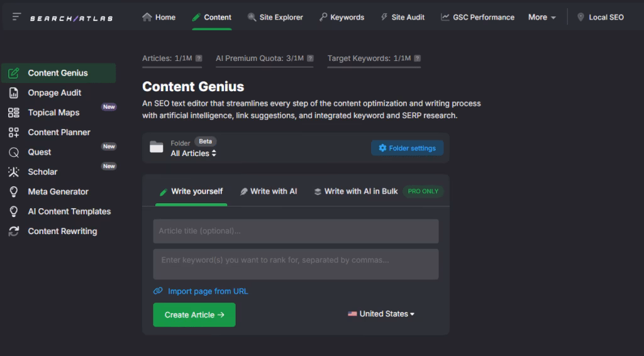Click the hamburger menu icon beside the logo
This screenshot has height=356, width=644.
[17, 17]
